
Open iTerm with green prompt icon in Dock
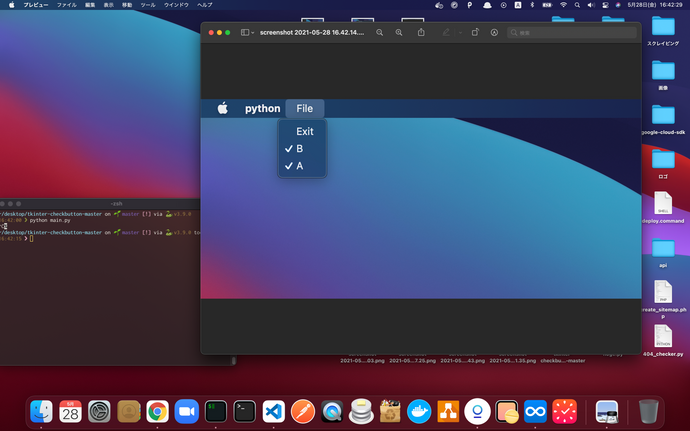(x=216, y=412)
